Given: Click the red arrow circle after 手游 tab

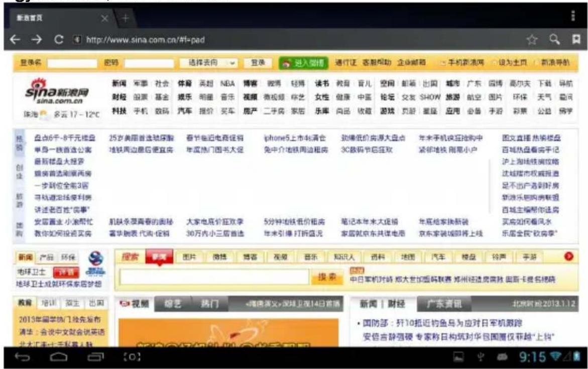Looking at the screenshot, I should [x=568, y=256].
